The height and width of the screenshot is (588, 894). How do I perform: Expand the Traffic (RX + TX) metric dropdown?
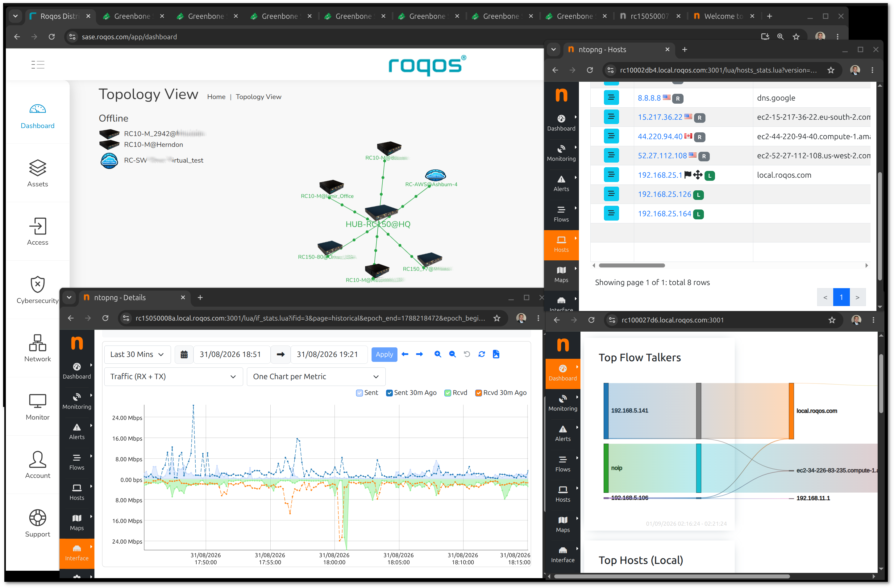pyautogui.click(x=173, y=377)
